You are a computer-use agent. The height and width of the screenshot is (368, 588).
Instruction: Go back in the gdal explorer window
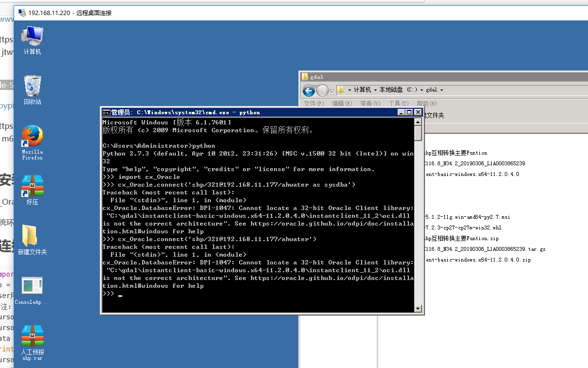309,90
